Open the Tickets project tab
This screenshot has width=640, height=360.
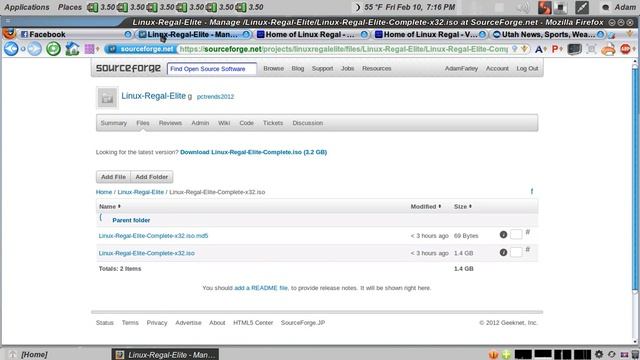tap(273, 123)
